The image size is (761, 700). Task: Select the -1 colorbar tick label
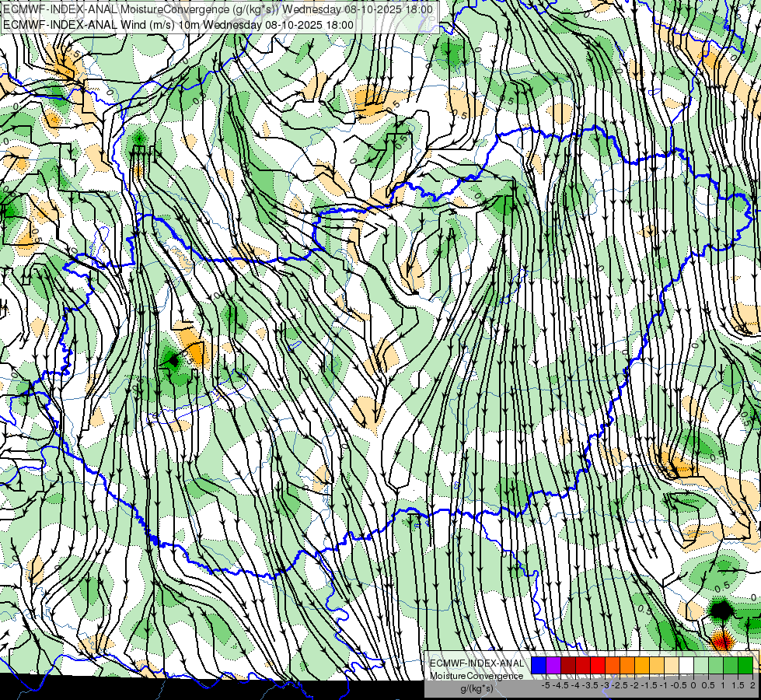[x=664, y=685]
